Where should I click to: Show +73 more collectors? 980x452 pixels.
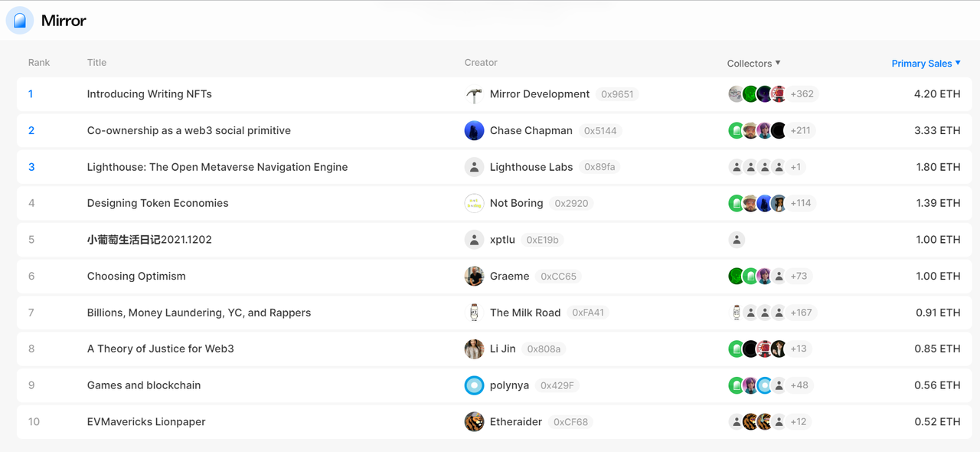(799, 276)
